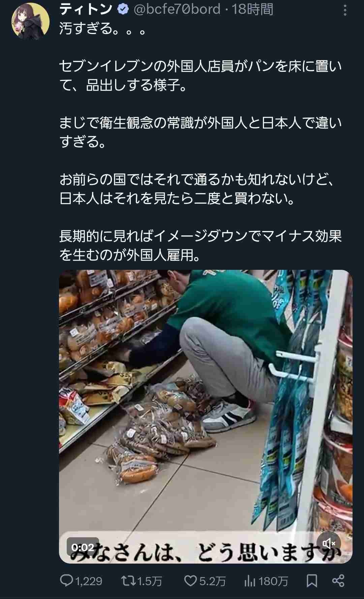View post analytics bar chart icon
The width and height of the screenshot is (364, 599).
tap(250, 581)
